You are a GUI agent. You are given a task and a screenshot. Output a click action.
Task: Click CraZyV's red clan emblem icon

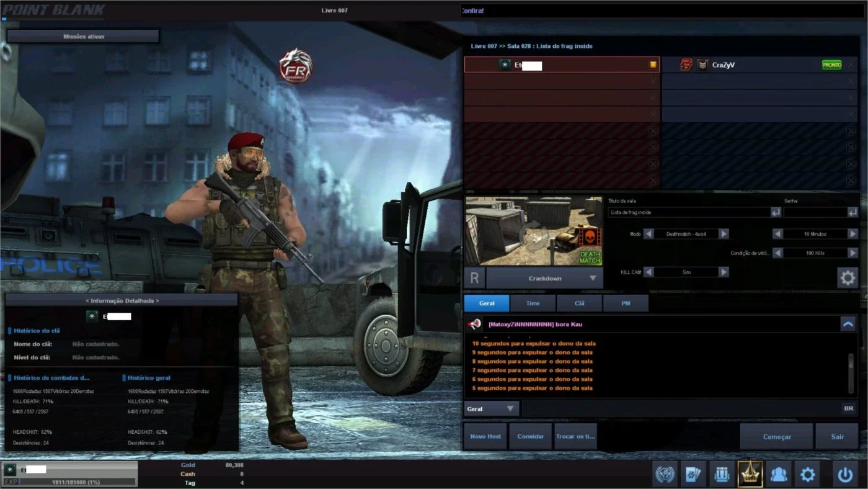tap(686, 65)
